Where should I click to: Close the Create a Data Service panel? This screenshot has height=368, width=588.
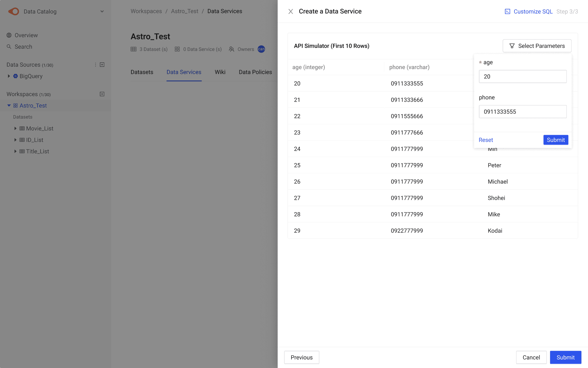coord(291,11)
